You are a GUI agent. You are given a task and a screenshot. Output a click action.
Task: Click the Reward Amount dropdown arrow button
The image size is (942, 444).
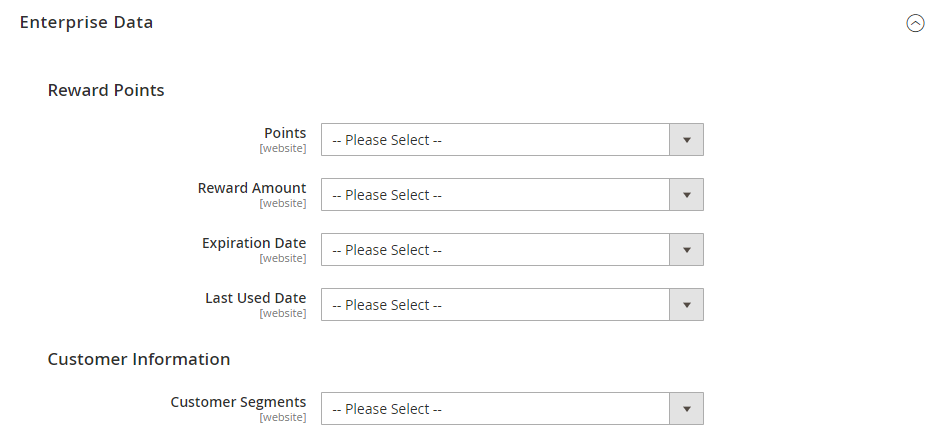687,195
